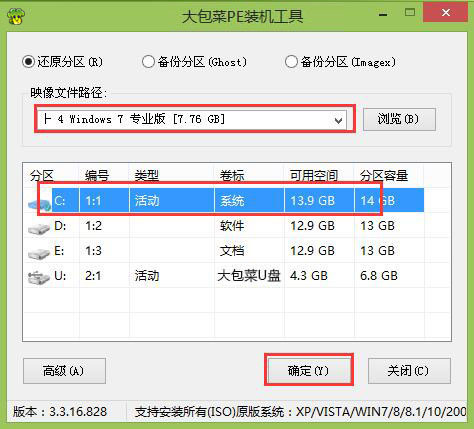Click 6.8 GB capacity cell
Image resolution: width=474 pixels, height=429 pixels.
click(379, 276)
